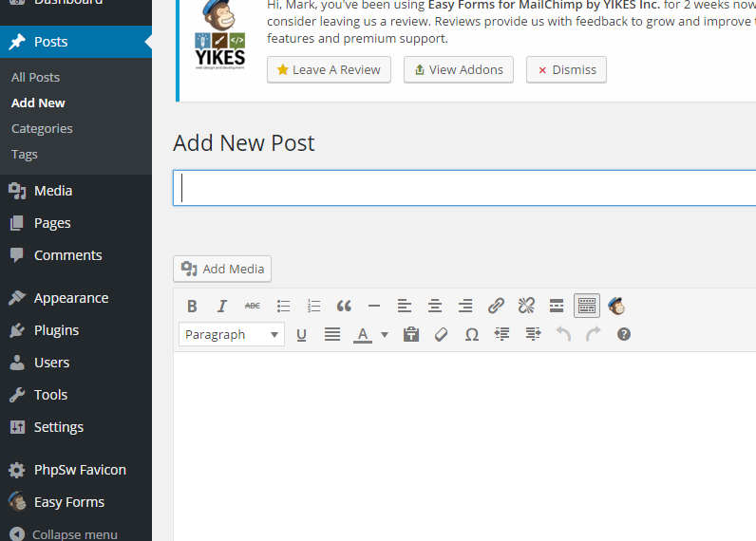756x541 pixels.
Task: Collapse the admin sidebar menu
Action: [76, 533]
